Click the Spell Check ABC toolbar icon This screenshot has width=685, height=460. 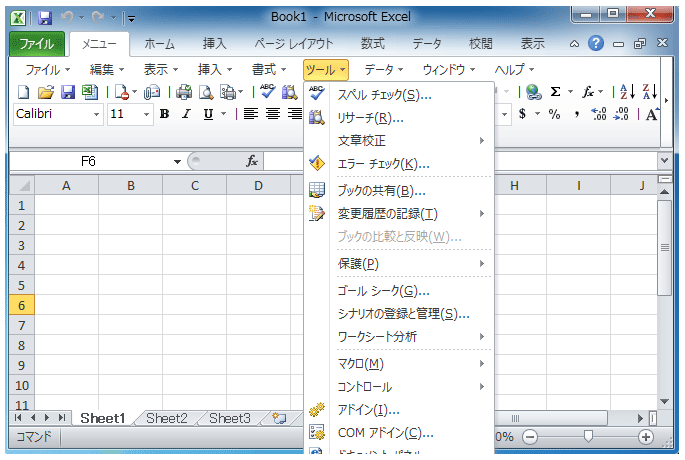267,91
